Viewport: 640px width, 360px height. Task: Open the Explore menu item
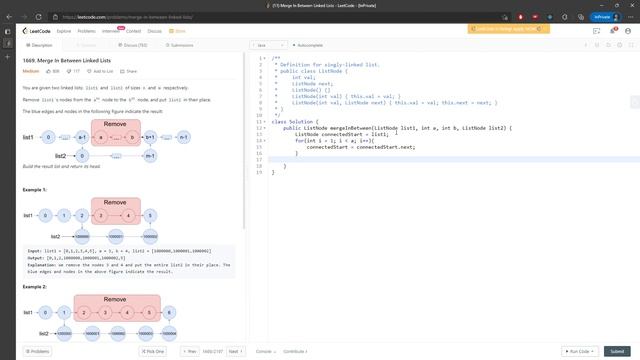click(64, 31)
